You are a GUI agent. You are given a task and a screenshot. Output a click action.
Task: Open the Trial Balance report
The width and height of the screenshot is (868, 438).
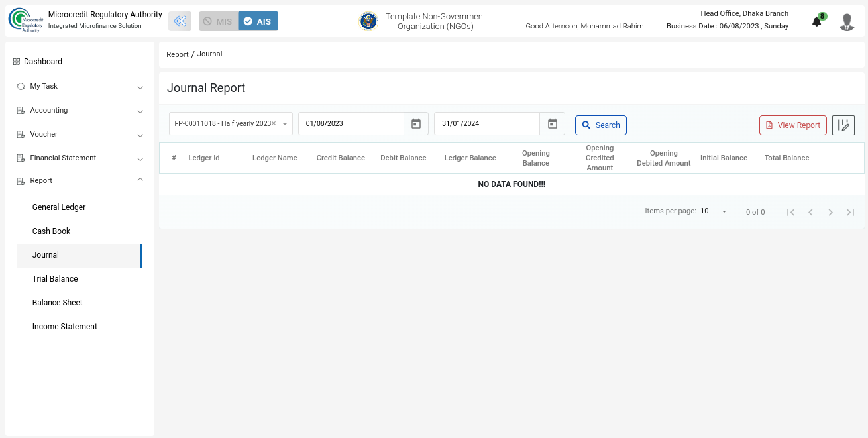tap(55, 279)
